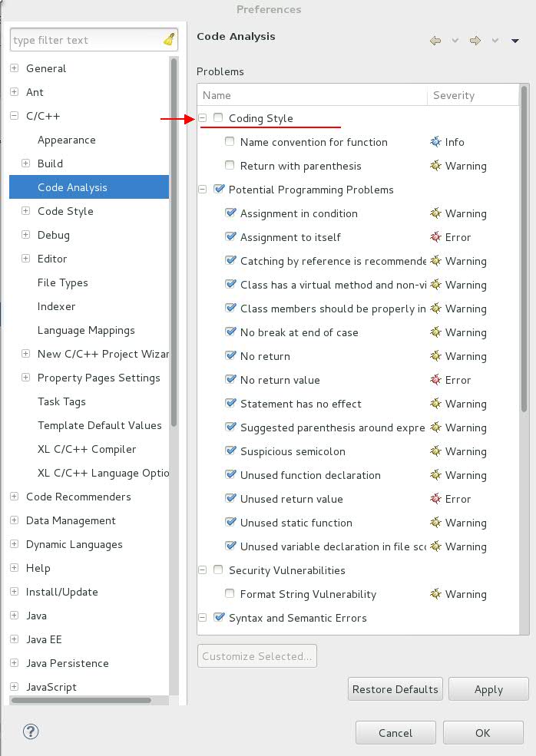Uncheck the Assignment in condition checkbox

coord(230,213)
